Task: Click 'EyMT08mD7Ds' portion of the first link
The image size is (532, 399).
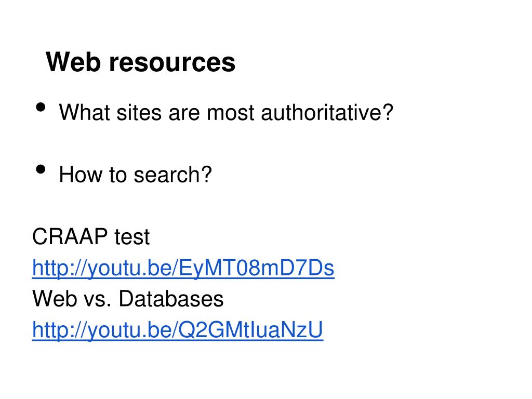Action: click(x=256, y=268)
